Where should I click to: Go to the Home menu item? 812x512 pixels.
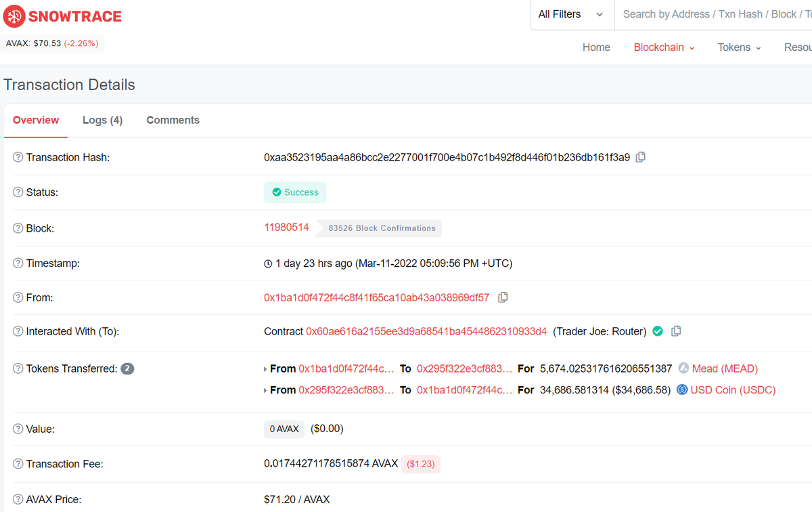point(596,47)
